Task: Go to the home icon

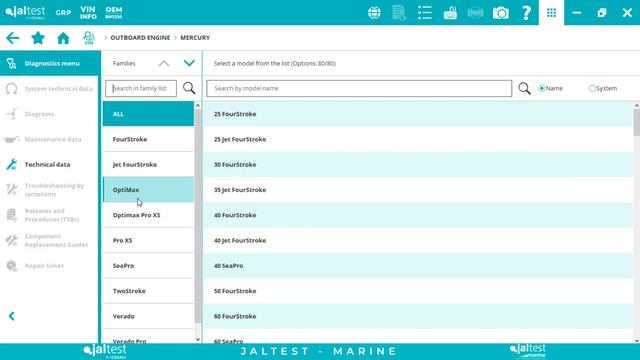Action: [63, 38]
